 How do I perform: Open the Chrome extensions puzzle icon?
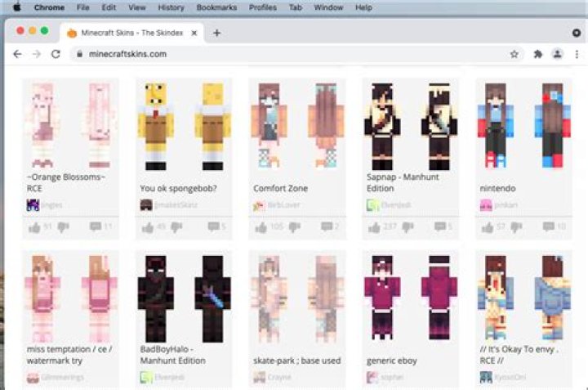pos(537,54)
